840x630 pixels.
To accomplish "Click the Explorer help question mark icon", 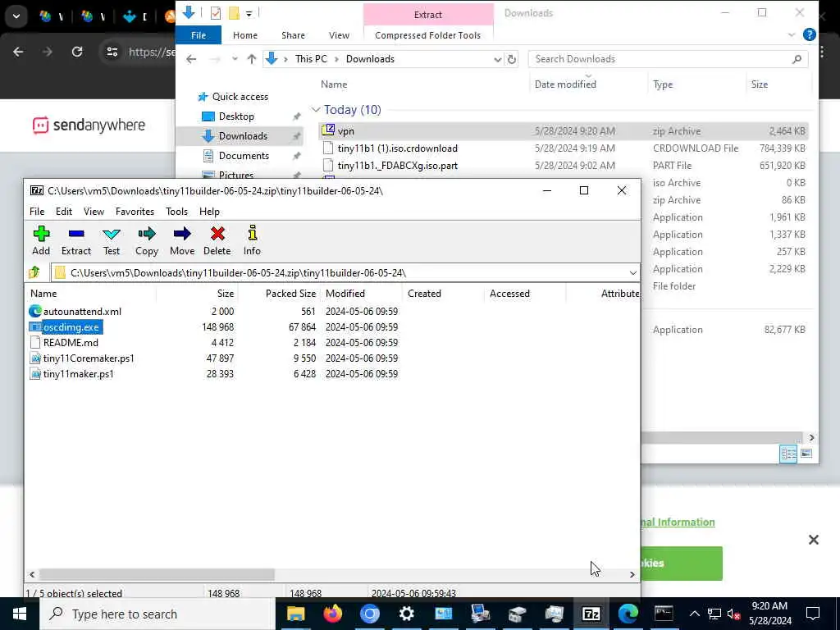I will [x=809, y=34].
